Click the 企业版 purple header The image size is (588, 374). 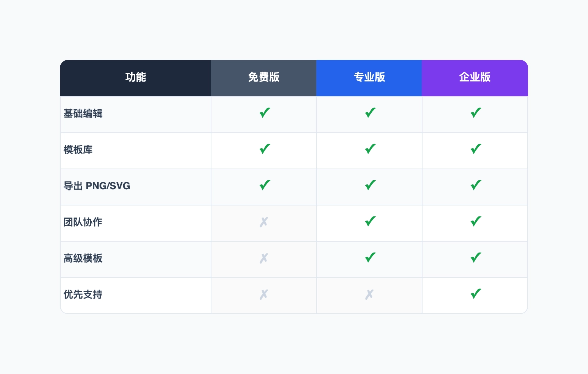475,78
